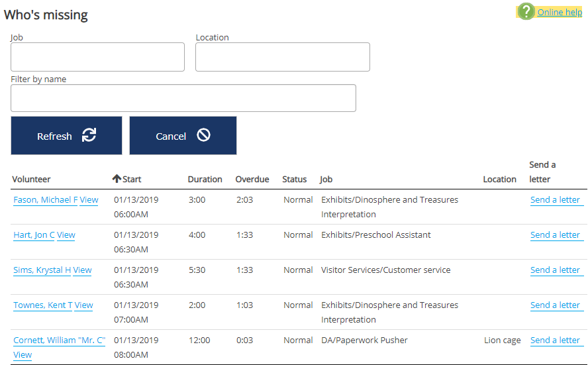
Task: Open volunteer Townes, Kent T record
Action: click(43, 305)
